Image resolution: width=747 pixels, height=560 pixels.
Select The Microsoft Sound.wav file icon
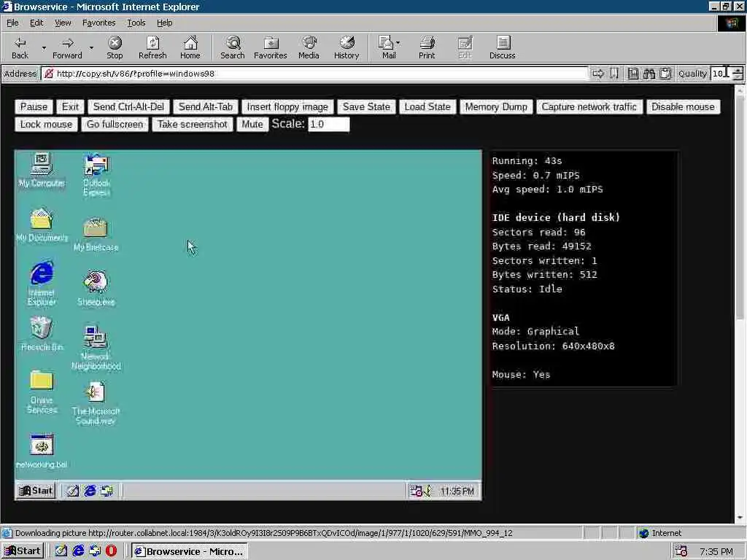pos(96,402)
